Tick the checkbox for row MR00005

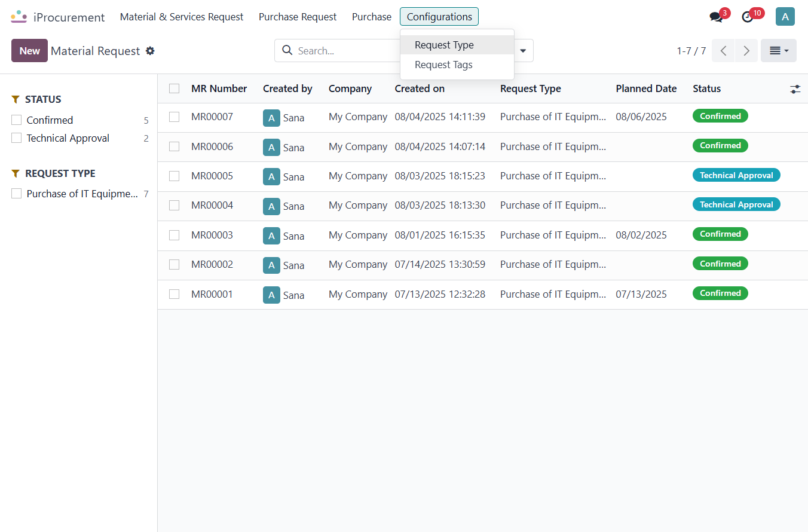(174, 176)
